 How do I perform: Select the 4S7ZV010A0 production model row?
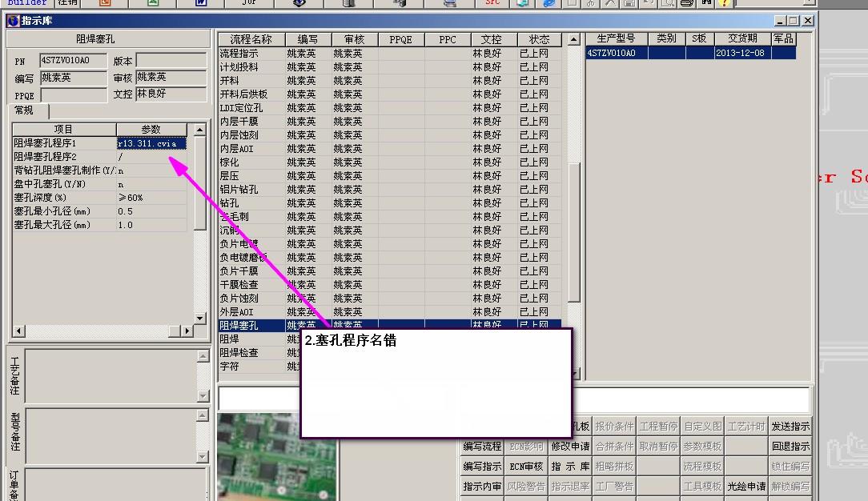(691, 53)
